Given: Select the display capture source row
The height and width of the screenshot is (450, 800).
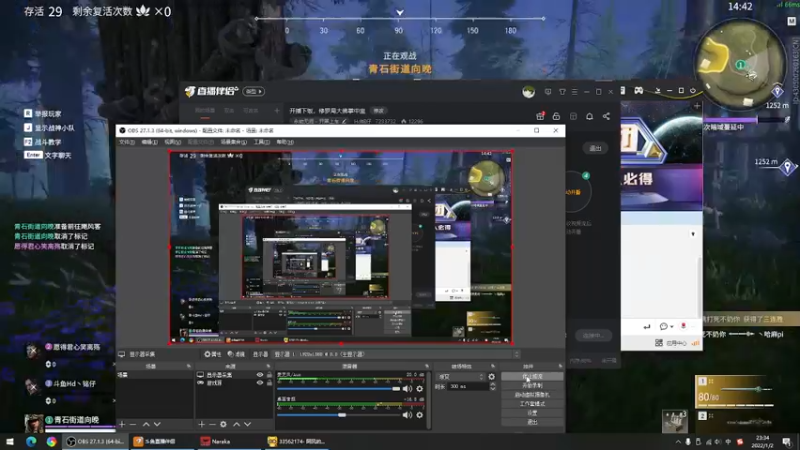Looking at the screenshot, I should (x=235, y=375).
